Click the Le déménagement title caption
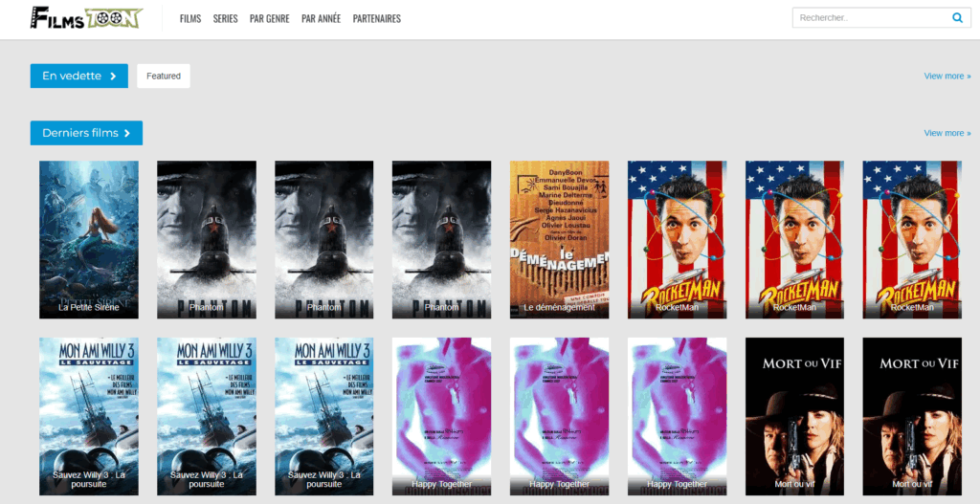The image size is (980, 504). click(559, 307)
